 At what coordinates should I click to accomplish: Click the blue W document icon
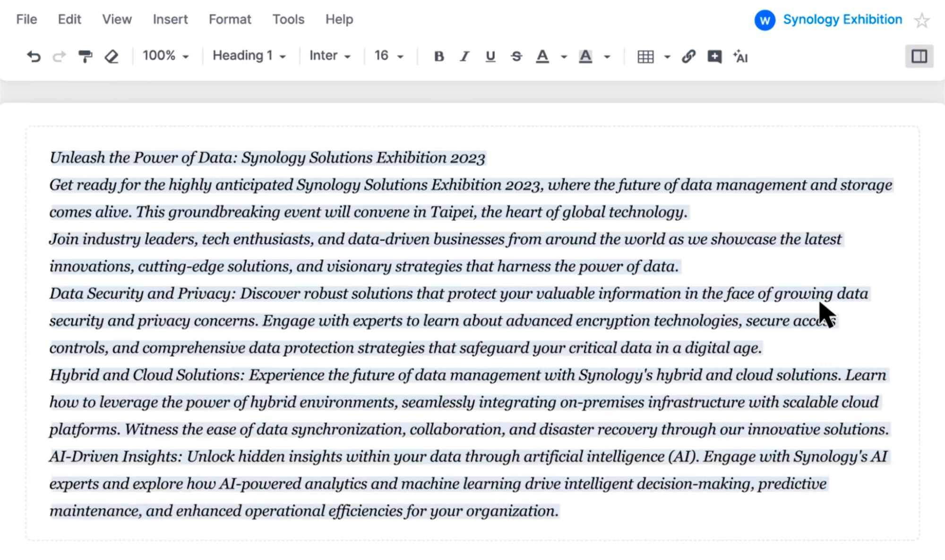point(765,20)
